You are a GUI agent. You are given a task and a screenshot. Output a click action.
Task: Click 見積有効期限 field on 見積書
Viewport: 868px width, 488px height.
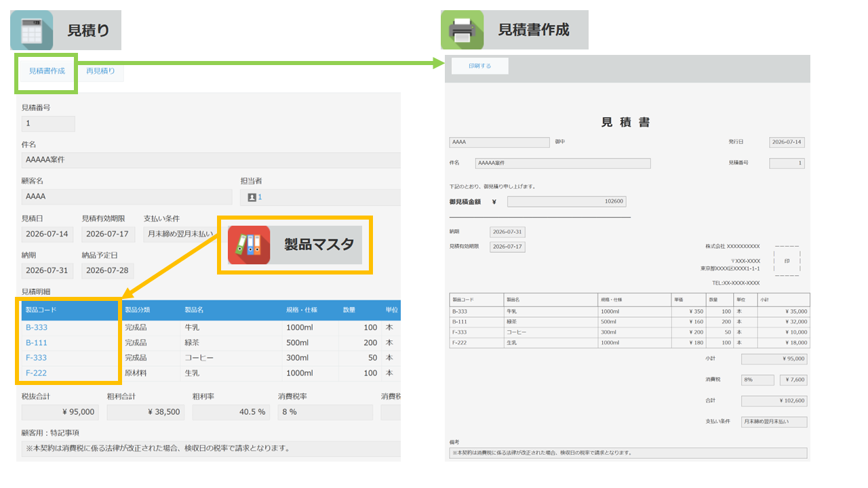[508, 247]
